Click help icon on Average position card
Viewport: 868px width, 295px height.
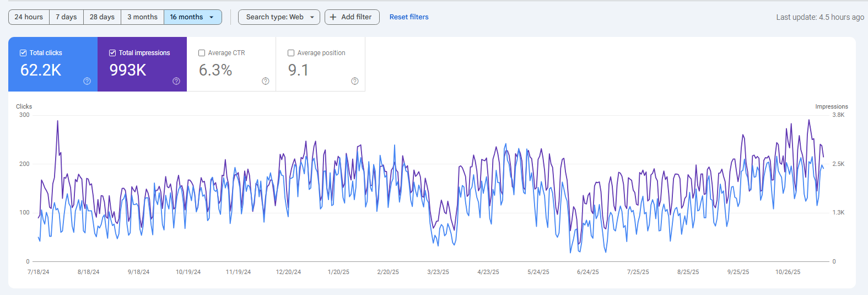click(355, 81)
